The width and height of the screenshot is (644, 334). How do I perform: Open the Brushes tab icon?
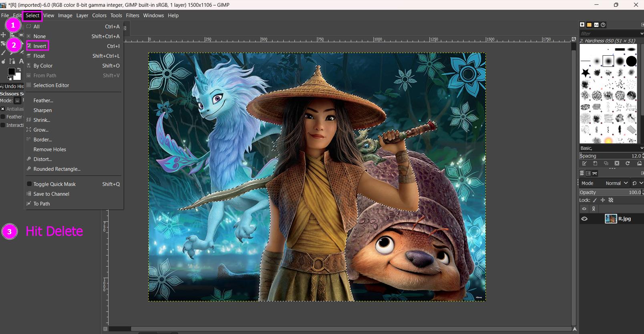(582, 24)
